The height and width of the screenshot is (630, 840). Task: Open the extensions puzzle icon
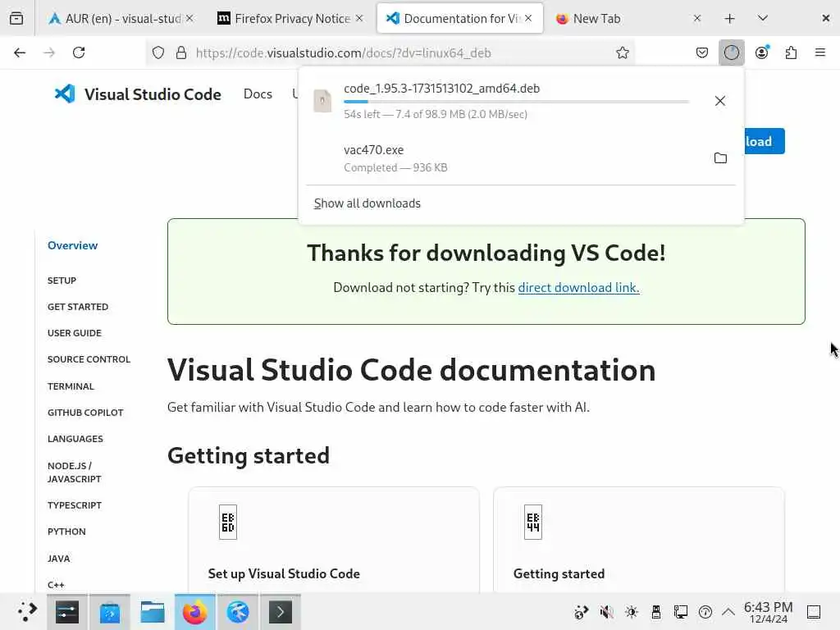pos(791,52)
